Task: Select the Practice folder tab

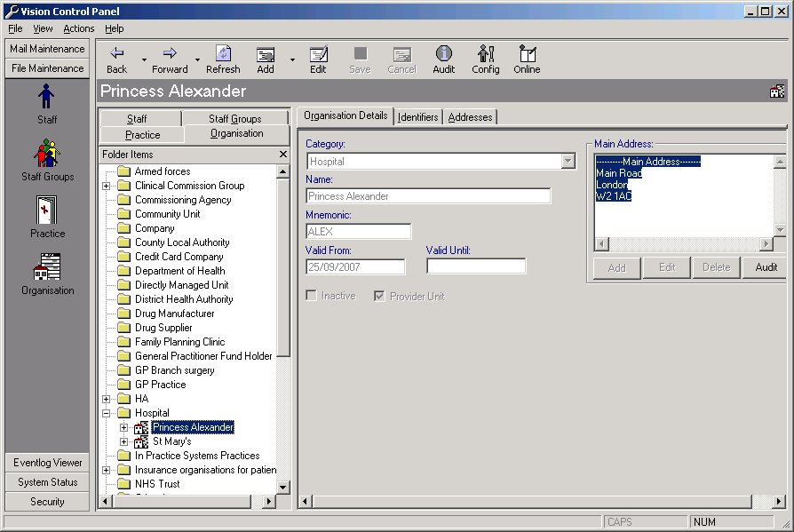Action: (142, 135)
